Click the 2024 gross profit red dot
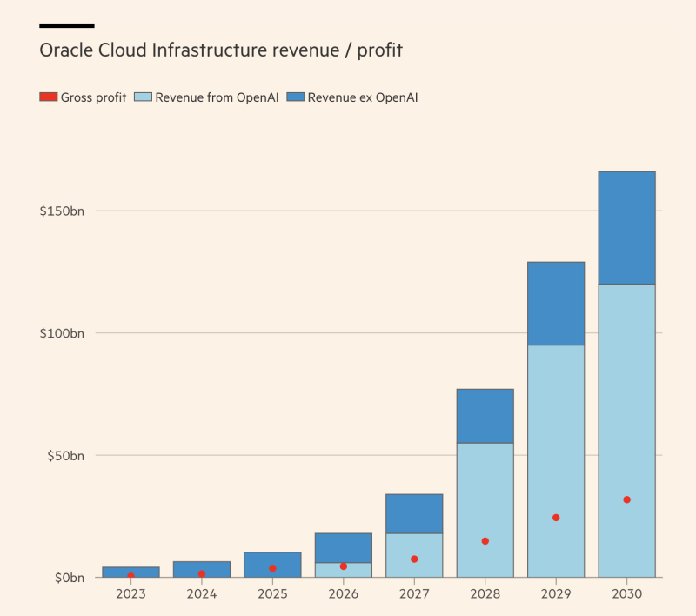 pyautogui.click(x=202, y=574)
